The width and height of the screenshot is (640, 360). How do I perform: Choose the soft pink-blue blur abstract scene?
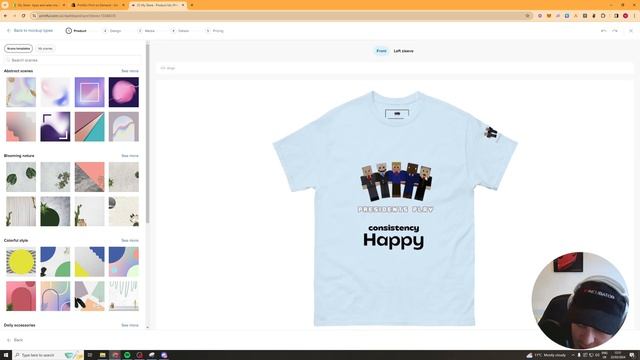(x=55, y=92)
